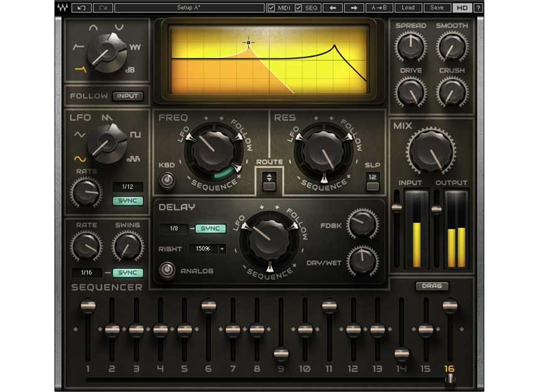Click the Setup A preset name bar
Screen dimensions: 539x392
[188, 7]
